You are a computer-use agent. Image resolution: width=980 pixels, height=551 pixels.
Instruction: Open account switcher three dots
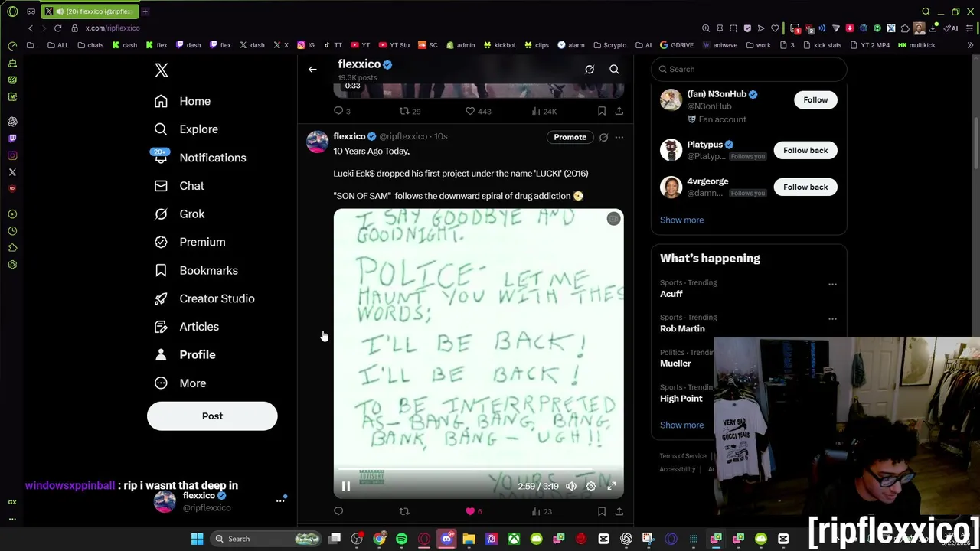[280, 501]
